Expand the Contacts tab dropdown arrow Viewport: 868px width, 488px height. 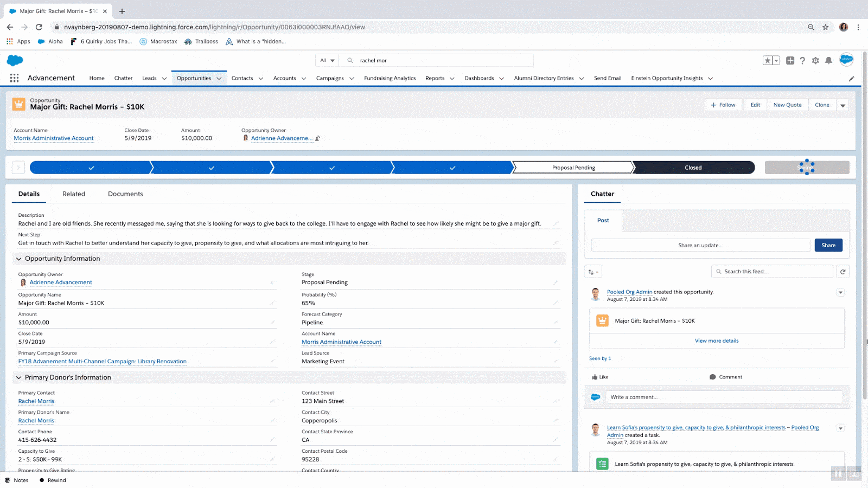click(261, 79)
